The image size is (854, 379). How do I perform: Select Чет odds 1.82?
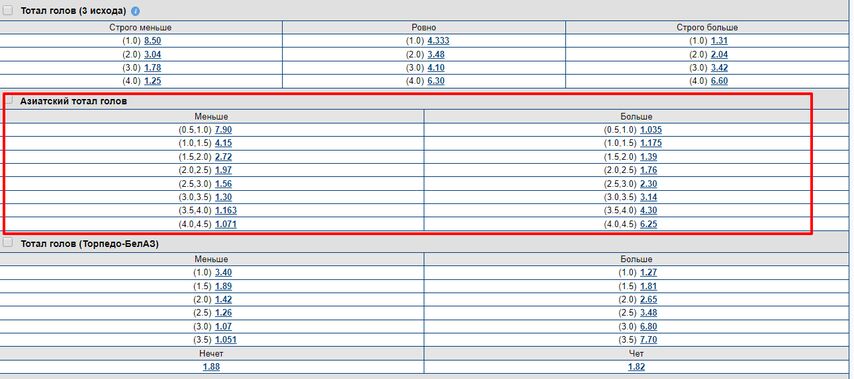click(x=636, y=367)
